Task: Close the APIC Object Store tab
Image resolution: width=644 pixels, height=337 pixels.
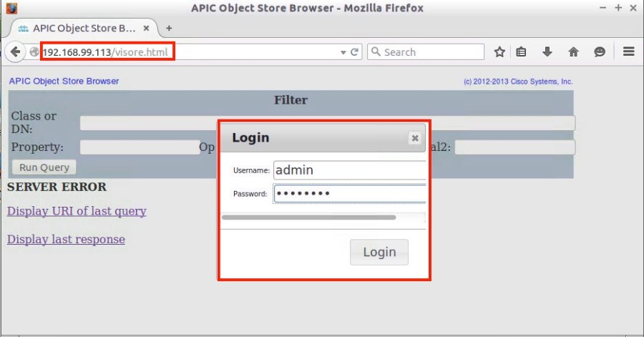Action: [x=147, y=29]
